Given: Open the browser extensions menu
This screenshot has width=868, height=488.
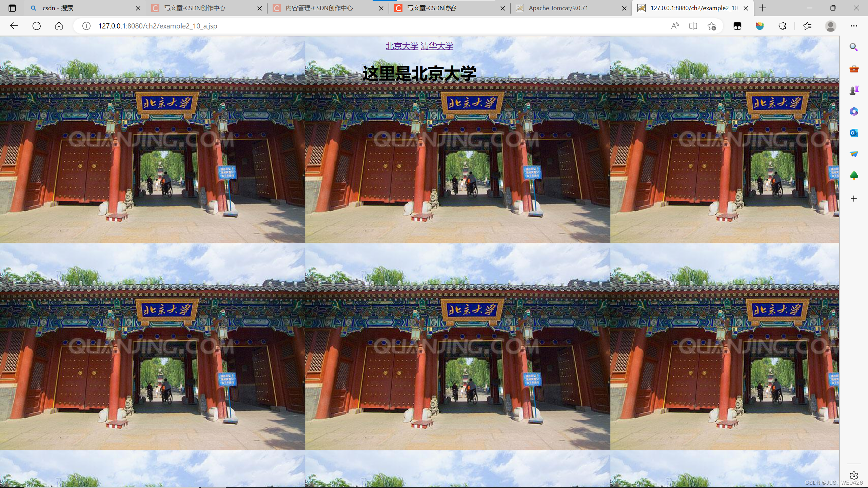Looking at the screenshot, I should 782,26.
